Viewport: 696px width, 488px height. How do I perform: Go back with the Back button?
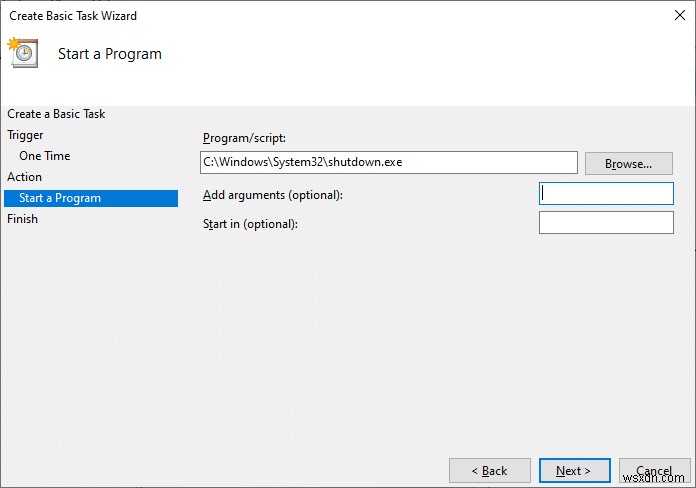[x=489, y=470]
